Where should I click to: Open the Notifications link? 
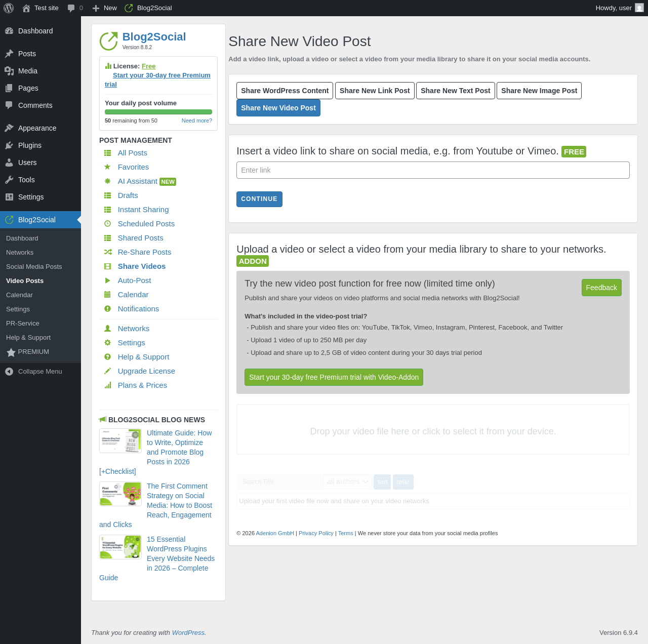coord(138,309)
